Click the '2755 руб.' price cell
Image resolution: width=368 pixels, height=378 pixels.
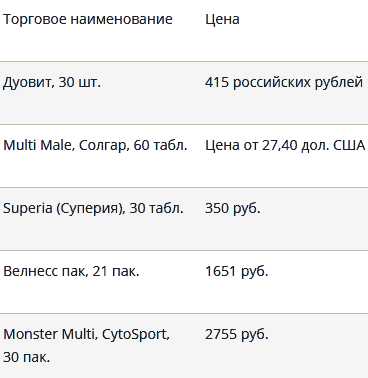click(x=237, y=334)
